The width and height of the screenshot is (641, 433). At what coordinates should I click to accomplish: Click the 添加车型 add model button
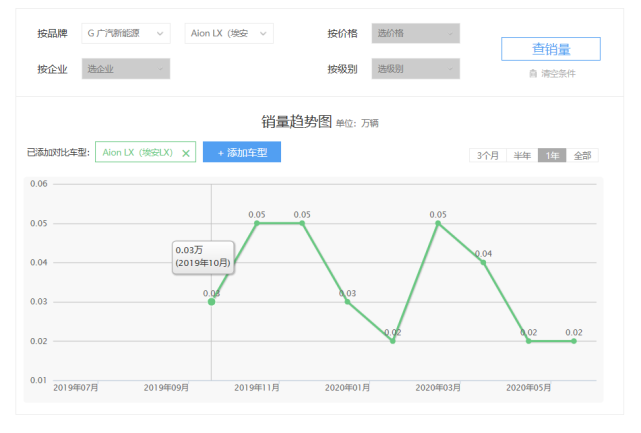(242, 152)
